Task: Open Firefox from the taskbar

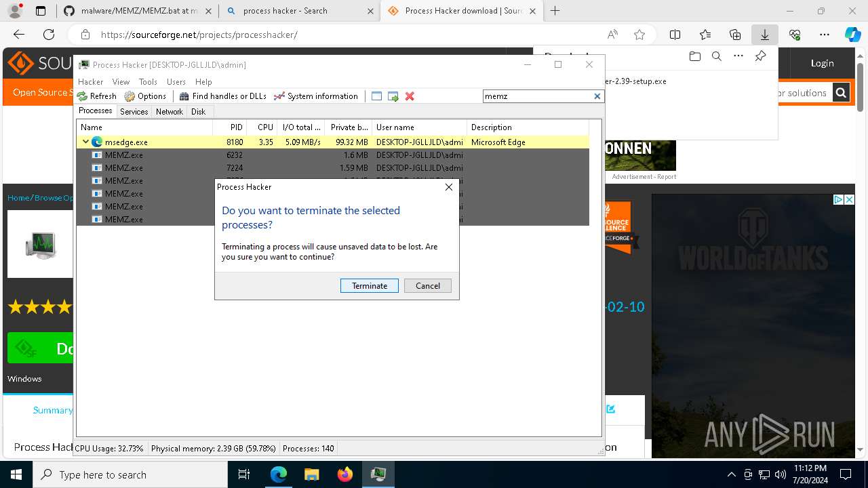Action: coord(345,474)
